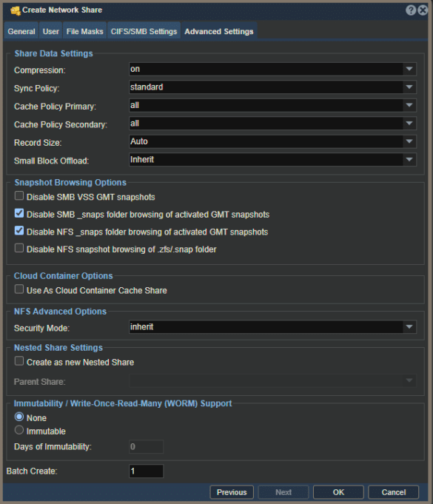Select the Immutable radio button
Screen dimensions: 433x504
coord(19,430)
